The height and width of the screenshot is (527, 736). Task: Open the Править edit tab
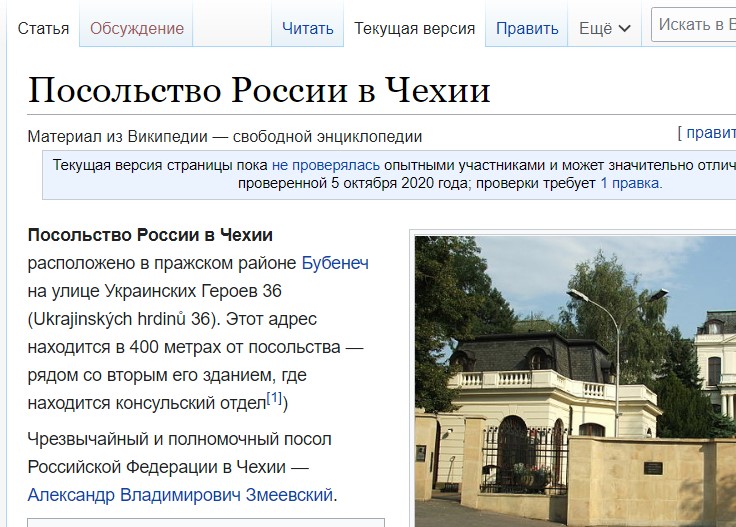[x=527, y=28]
